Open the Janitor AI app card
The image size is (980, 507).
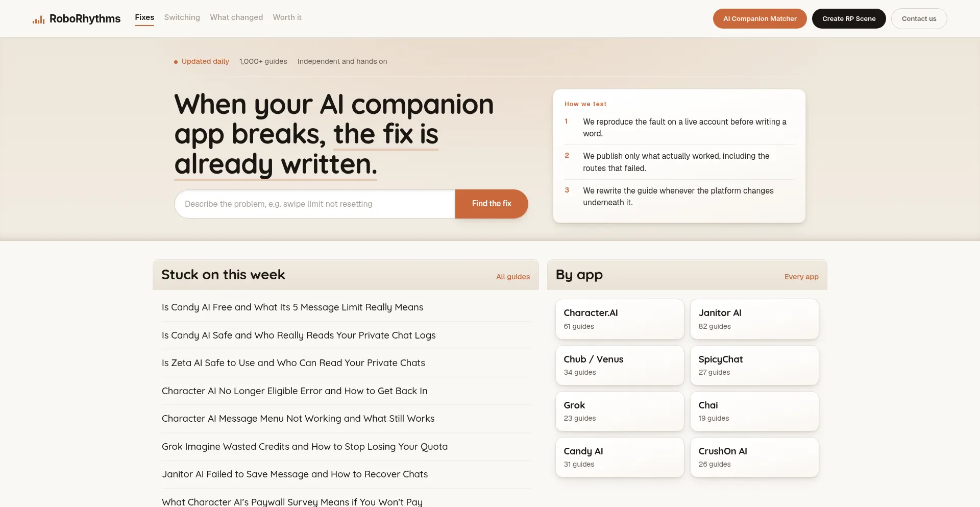[754, 319]
